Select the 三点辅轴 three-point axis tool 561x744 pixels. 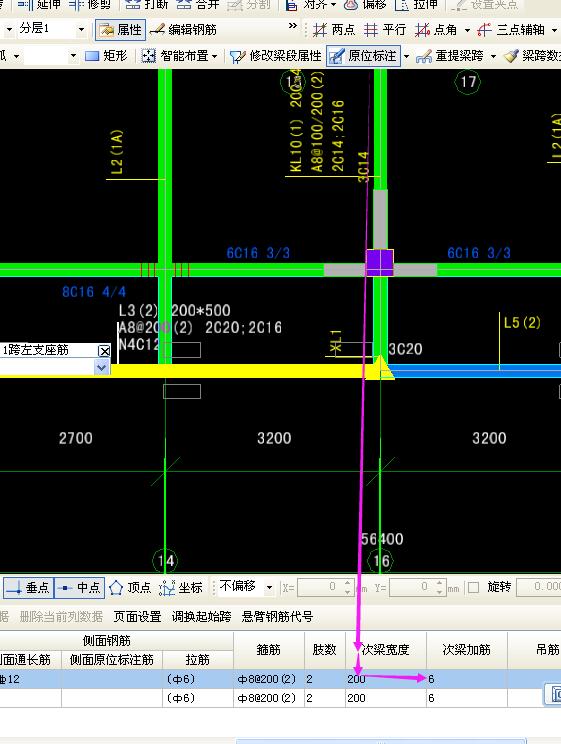[511, 30]
